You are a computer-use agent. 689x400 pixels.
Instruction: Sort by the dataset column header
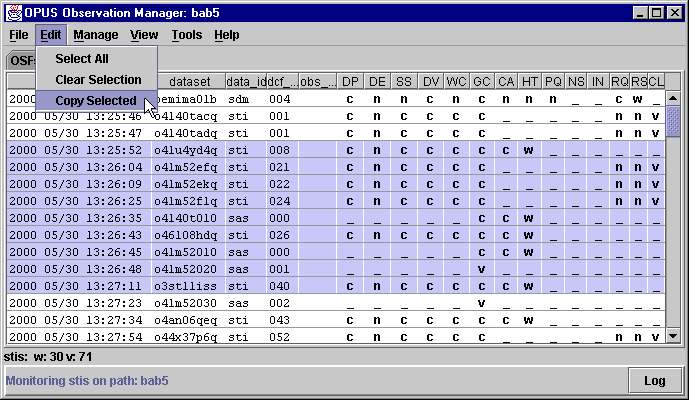click(190, 81)
